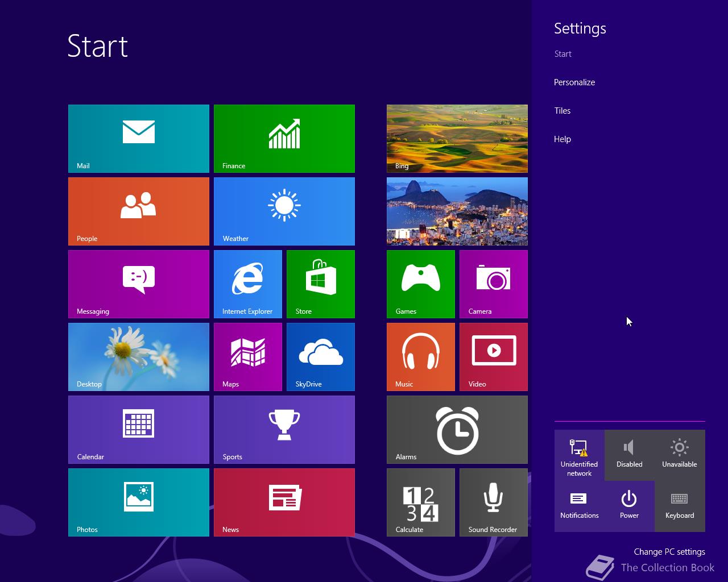Open the Keyboard settings icon
The width and height of the screenshot is (728, 582).
pyautogui.click(x=680, y=506)
